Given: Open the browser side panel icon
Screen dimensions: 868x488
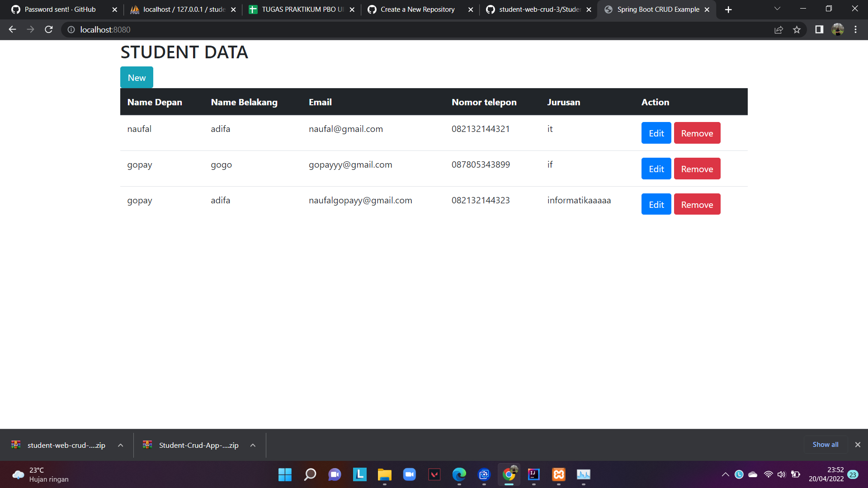Looking at the screenshot, I should click(x=819, y=29).
